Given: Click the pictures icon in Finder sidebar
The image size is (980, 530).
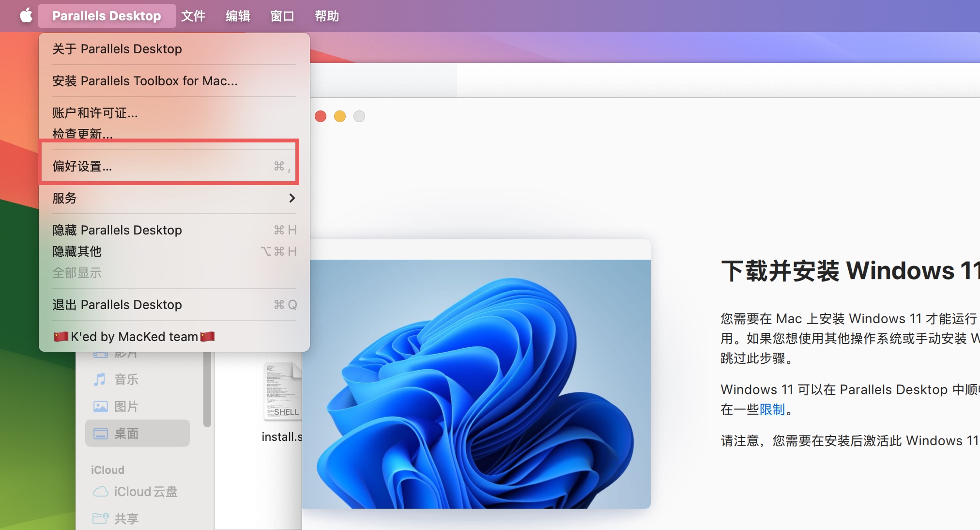Looking at the screenshot, I should point(100,406).
